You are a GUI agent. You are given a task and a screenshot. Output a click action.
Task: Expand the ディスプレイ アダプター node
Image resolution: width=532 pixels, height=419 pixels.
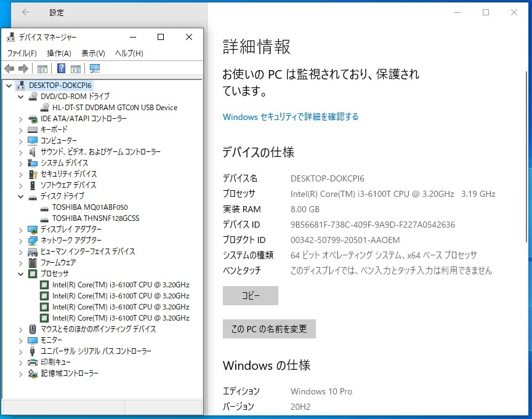pos(21,230)
